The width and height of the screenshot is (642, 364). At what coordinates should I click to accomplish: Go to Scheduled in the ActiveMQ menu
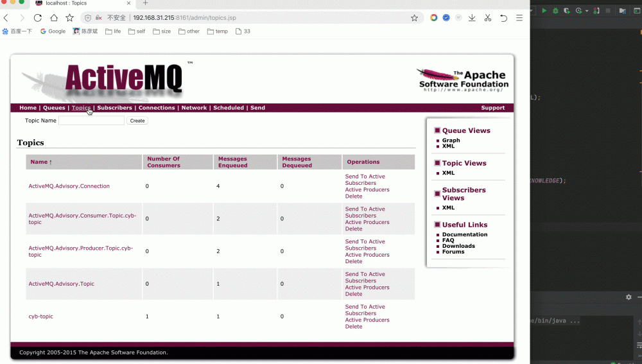point(229,108)
